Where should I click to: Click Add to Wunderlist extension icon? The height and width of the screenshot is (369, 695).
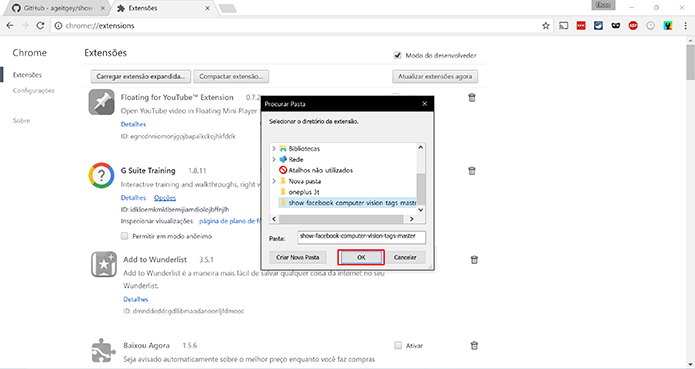104,264
